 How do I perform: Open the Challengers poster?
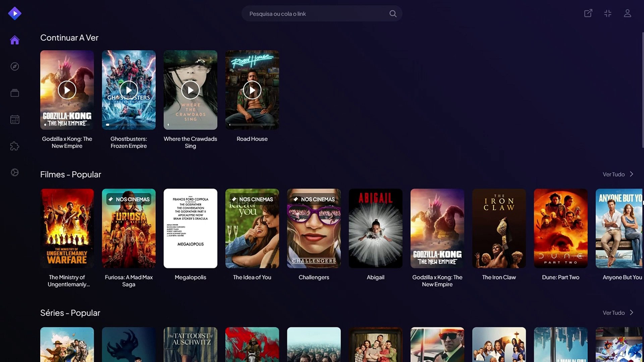(314, 228)
